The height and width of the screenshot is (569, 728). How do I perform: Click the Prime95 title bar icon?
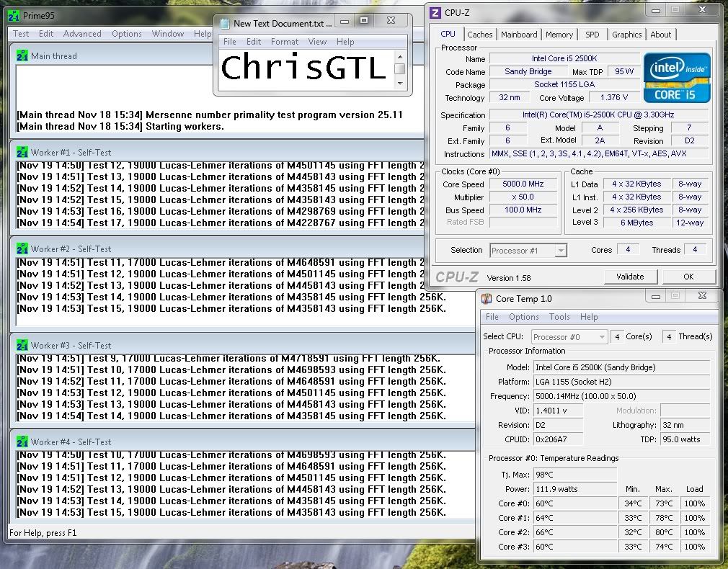coord(13,15)
